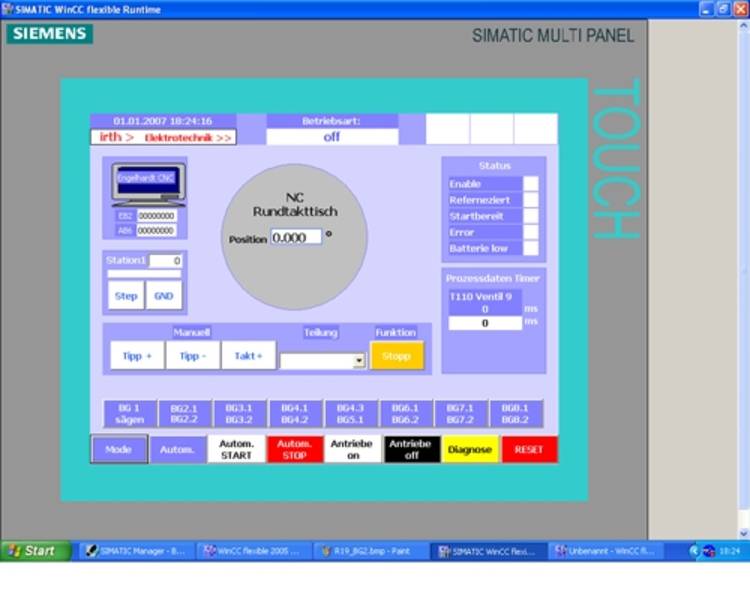Click the GND button in Station1
This screenshot has height=600, width=750.
[164, 296]
